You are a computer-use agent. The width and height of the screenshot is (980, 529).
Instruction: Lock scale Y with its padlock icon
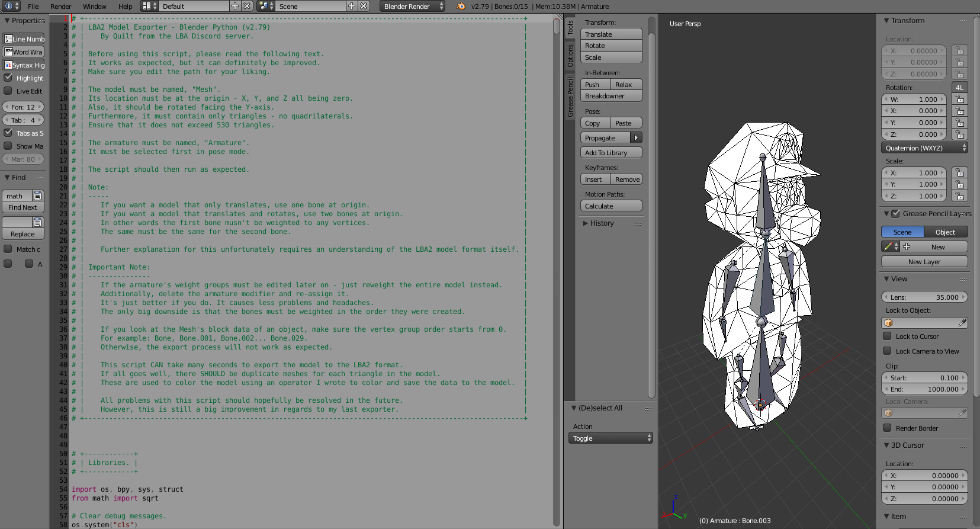tap(960, 184)
